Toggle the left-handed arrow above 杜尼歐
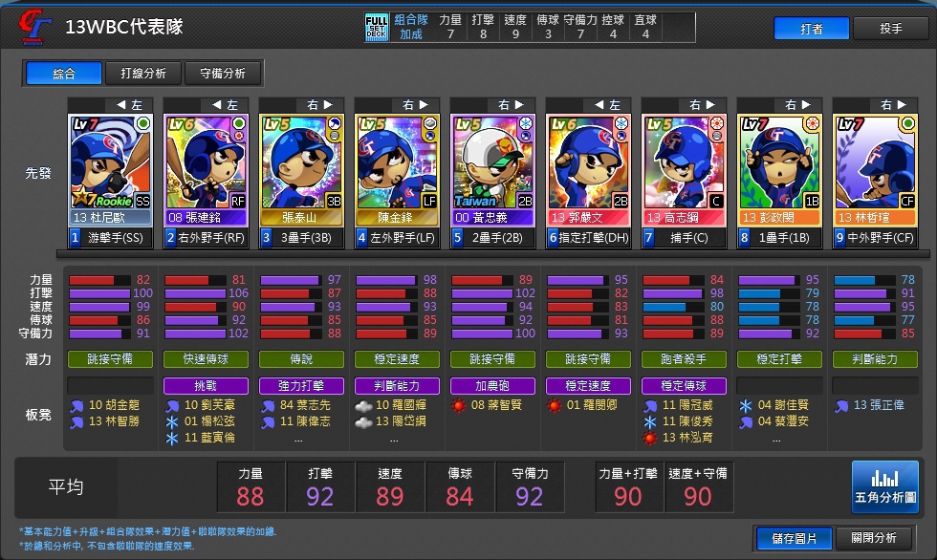Image resolution: width=937 pixels, height=560 pixels. 129,105
